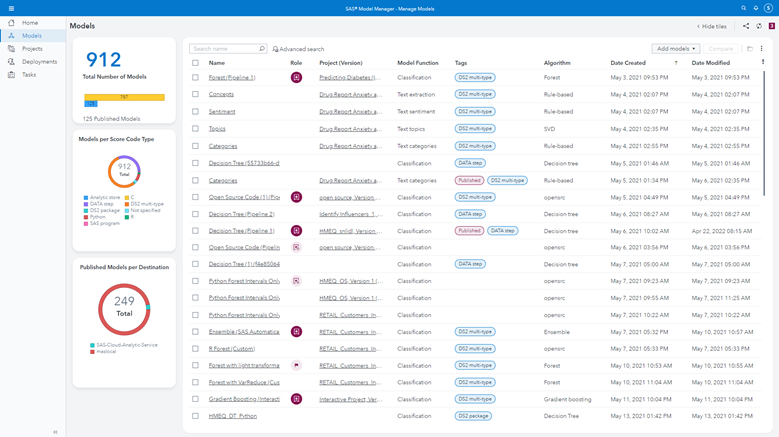
Task: Open the notifications bell
Action: click(757, 7)
